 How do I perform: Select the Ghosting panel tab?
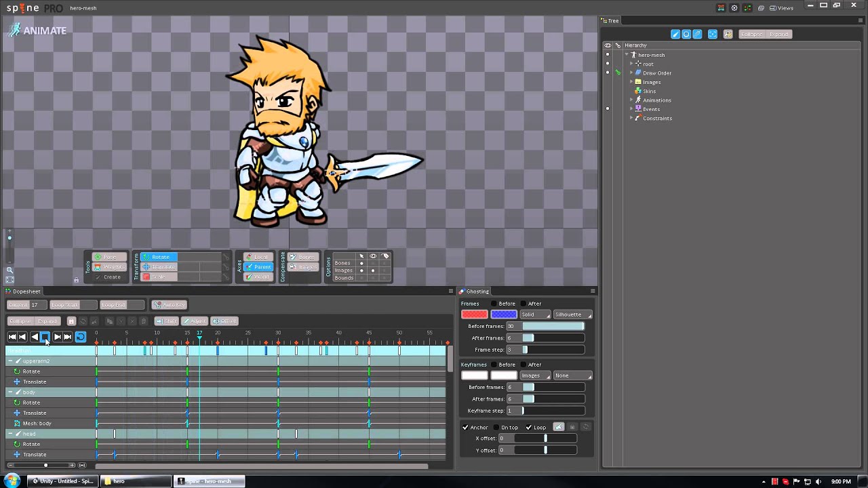[x=474, y=291]
